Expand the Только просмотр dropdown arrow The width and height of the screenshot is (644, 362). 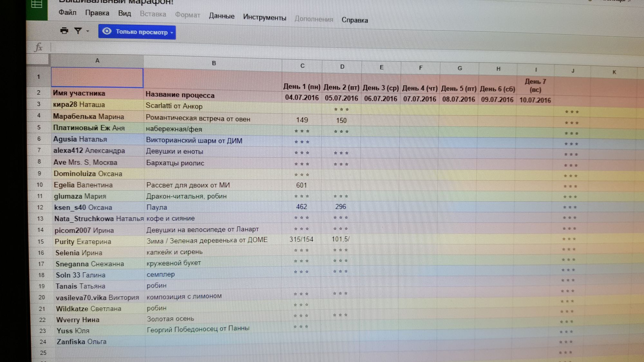pyautogui.click(x=172, y=33)
